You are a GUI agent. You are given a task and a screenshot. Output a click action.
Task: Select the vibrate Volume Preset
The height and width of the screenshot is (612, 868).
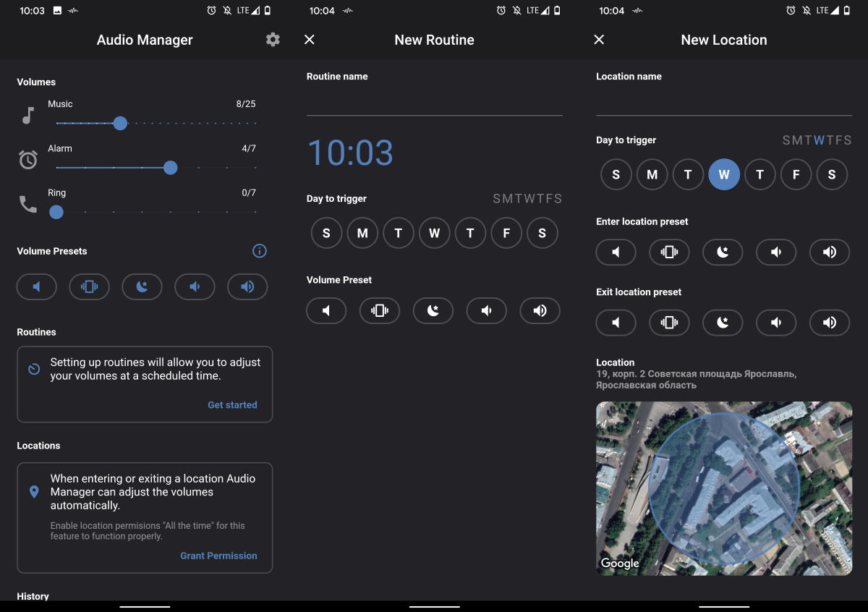[89, 286]
